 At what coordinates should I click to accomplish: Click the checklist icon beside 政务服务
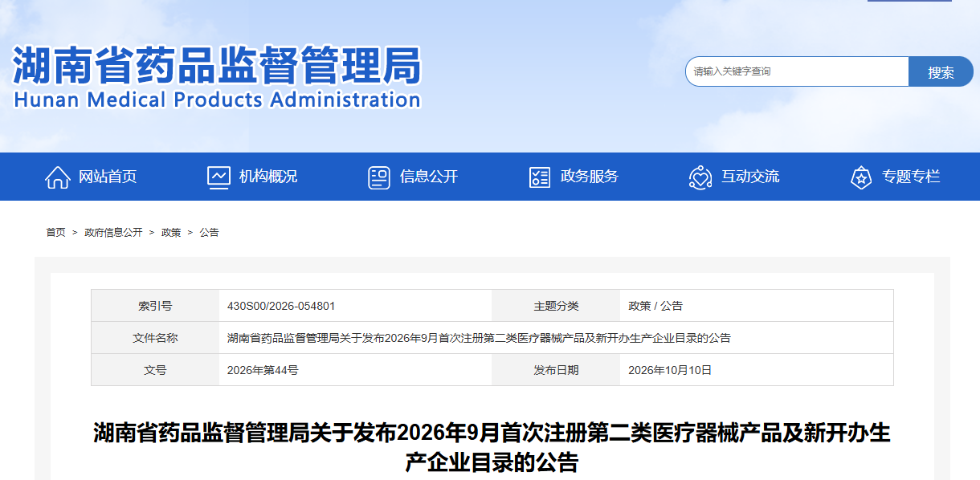[x=540, y=177]
